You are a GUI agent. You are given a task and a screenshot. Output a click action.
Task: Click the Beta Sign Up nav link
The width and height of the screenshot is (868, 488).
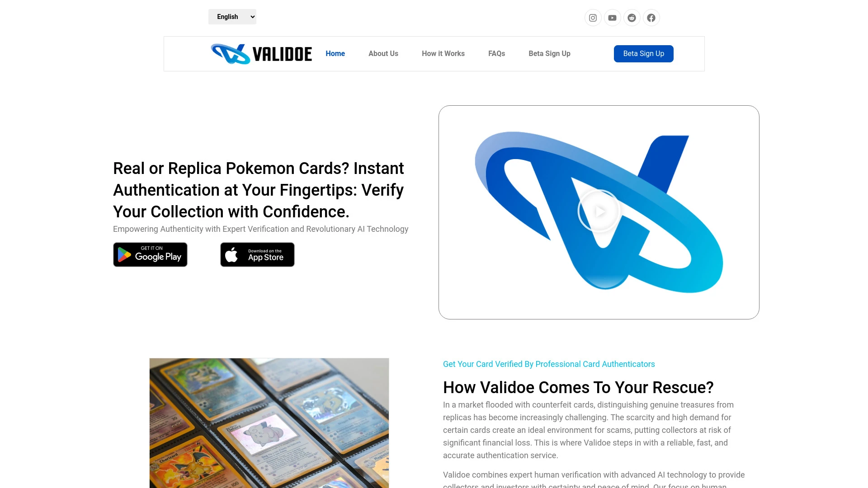(549, 54)
